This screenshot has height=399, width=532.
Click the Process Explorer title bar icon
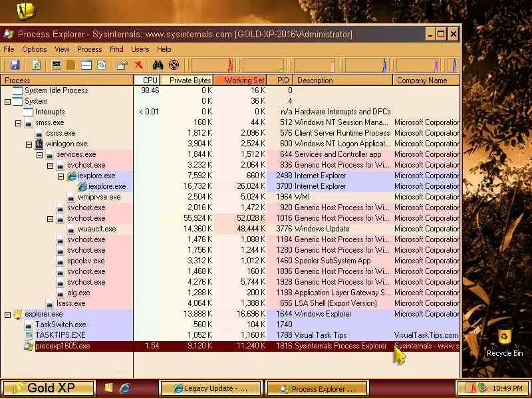click(9, 35)
